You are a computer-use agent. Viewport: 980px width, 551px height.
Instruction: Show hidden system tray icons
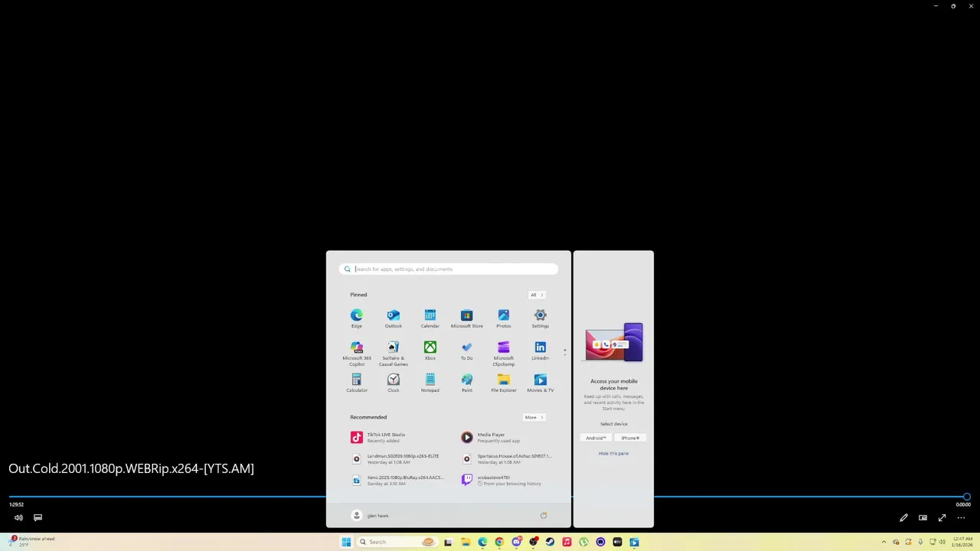(x=884, y=542)
